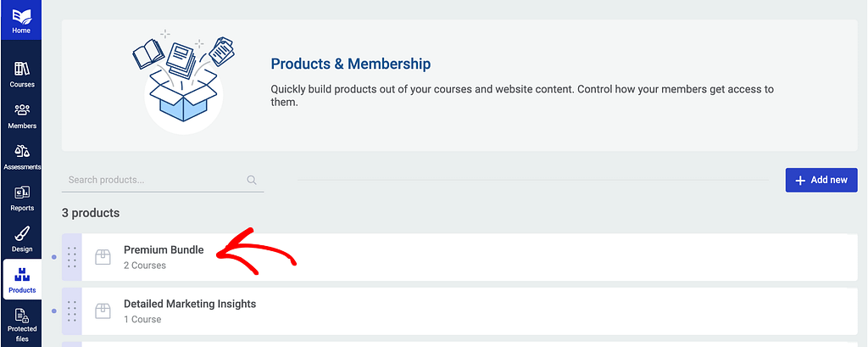Open the Home logo icon
The height and width of the screenshot is (347, 868).
tap(21, 16)
